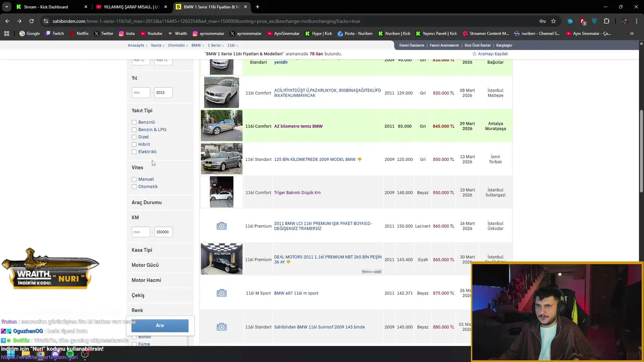Click Aramayı Kaydet to save search
644x362 pixels.
click(x=490, y=54)
